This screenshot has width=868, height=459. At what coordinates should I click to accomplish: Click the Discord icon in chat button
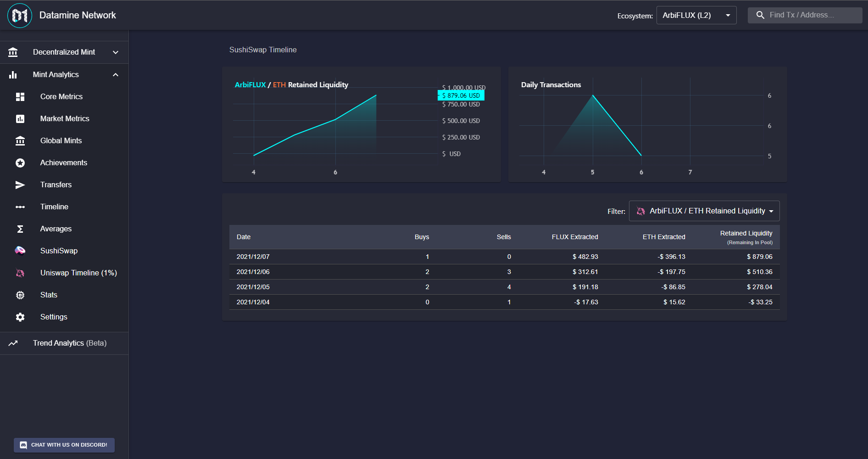23,445
